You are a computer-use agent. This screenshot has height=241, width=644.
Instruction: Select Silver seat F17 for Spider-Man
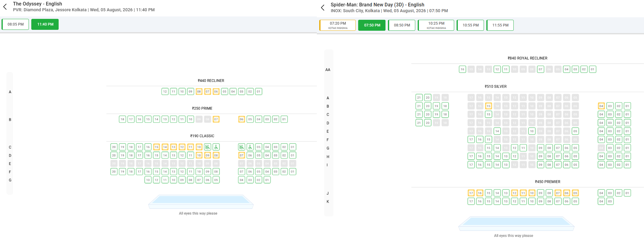click(x=471, y=139)
